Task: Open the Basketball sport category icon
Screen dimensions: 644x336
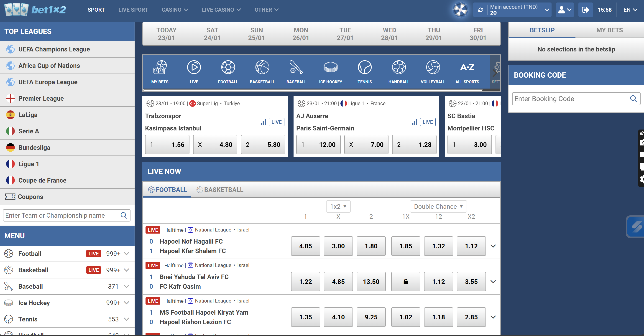Action: point(262,71)
